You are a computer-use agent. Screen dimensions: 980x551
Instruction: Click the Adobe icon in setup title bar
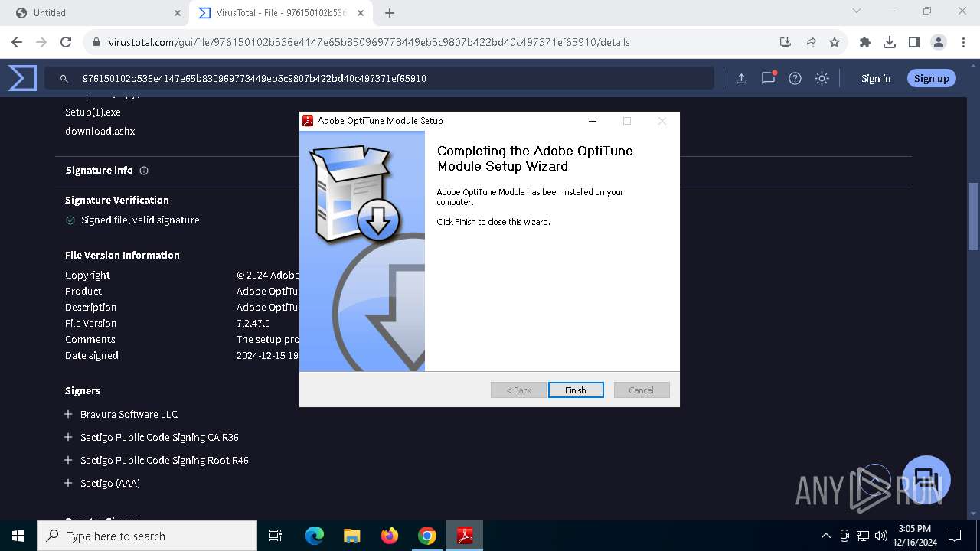(x=308, y=121)
